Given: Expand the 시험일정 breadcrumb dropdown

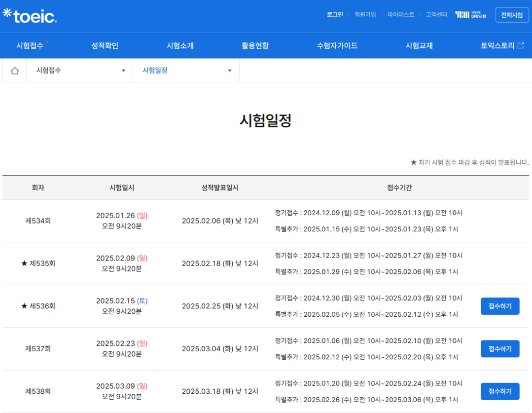Looking at the screenshot, I should click(186, 71).
